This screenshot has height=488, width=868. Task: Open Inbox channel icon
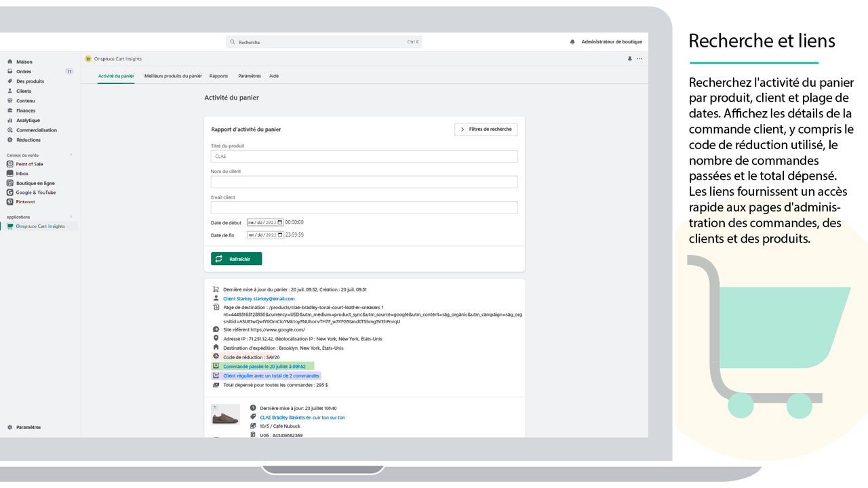[x=10, y=174]
